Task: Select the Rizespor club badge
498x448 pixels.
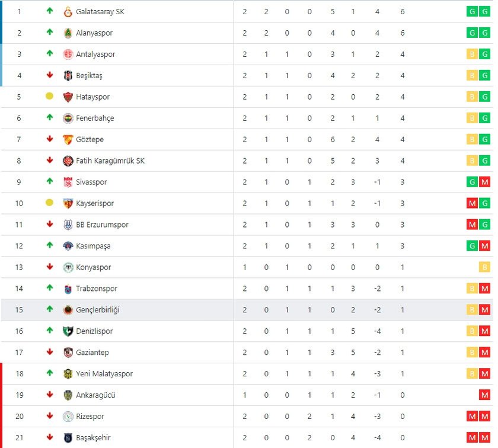Action: (x=68, y=417)
